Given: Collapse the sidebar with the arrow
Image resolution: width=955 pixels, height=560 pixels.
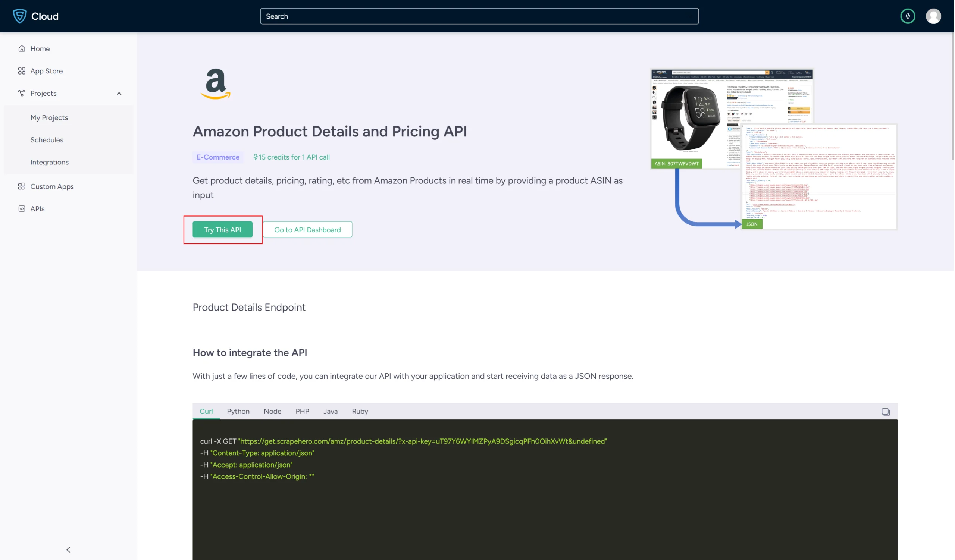Looking at the screenshot, I should 68,550.
